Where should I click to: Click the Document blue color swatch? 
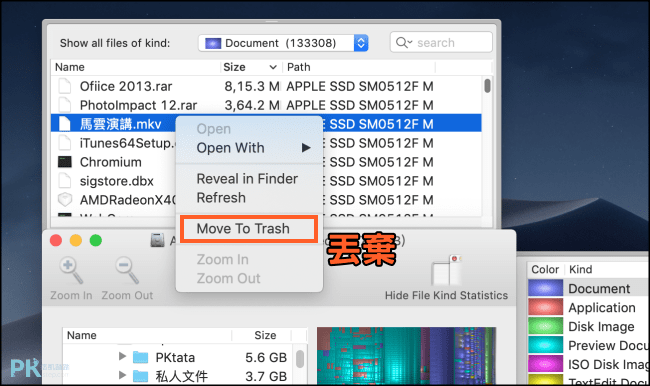(x=545, y=288)
